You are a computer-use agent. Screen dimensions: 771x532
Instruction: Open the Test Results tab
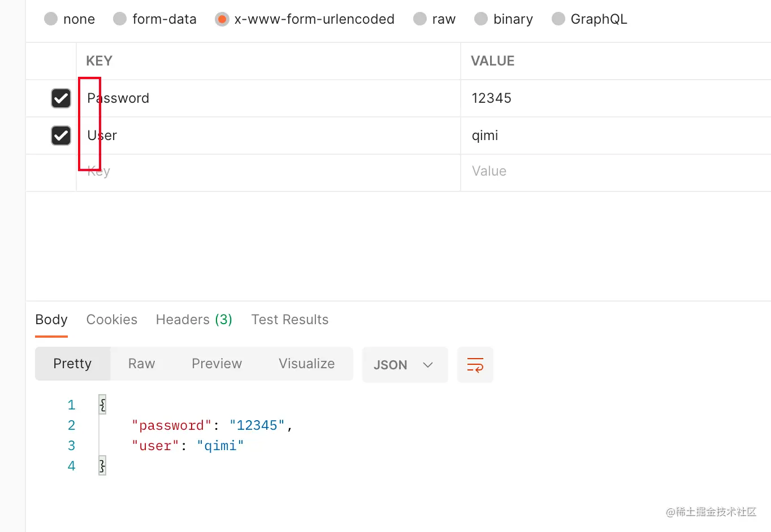click(x=290, y=320)
